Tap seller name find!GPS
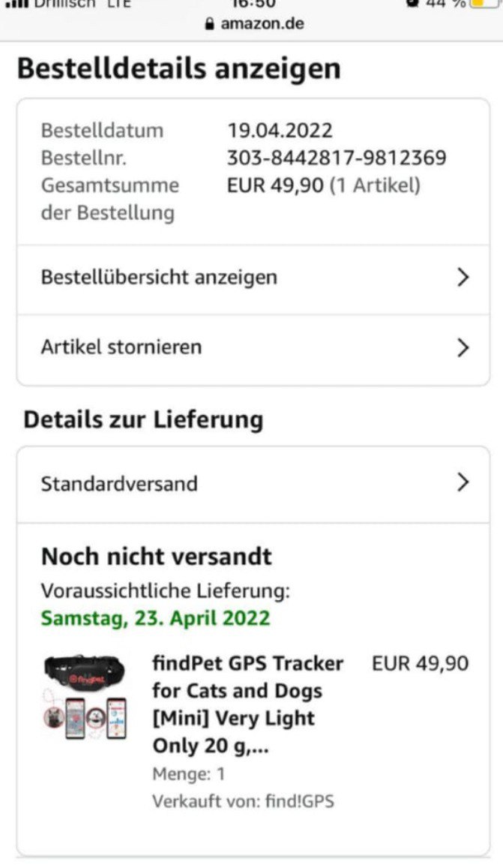The image size is (503, 868). pyautogui.click(x=299, y=801)
